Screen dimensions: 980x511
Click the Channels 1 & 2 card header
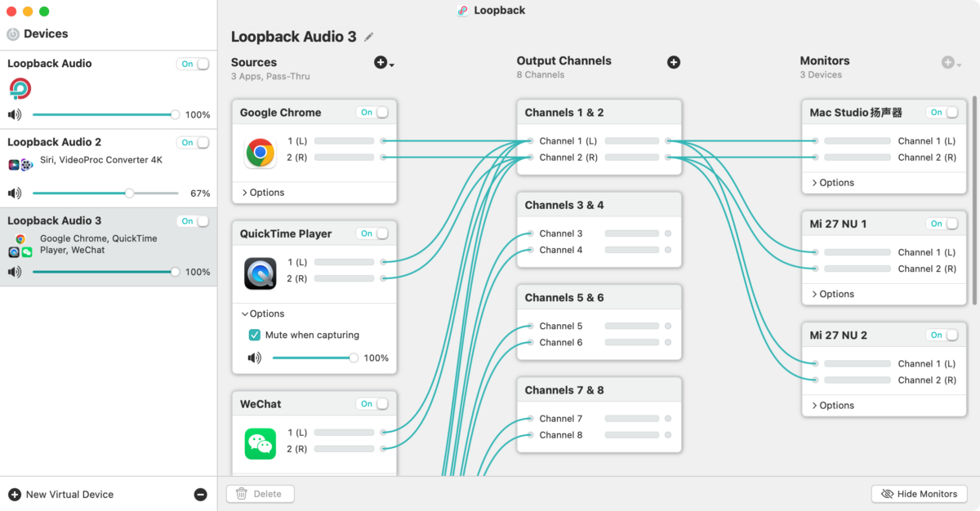coord(599,113)
